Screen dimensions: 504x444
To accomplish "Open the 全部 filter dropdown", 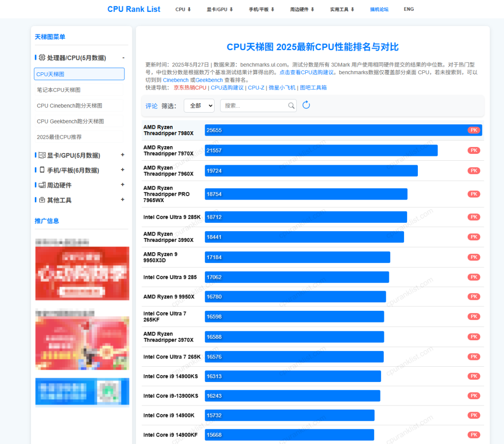I will click(x=199, y=106).
